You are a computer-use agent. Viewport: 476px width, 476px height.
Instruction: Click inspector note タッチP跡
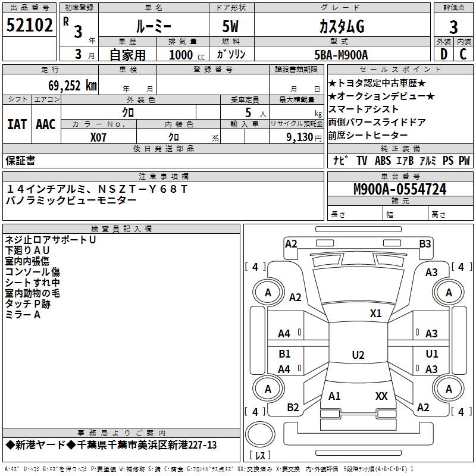pos(27,304)
